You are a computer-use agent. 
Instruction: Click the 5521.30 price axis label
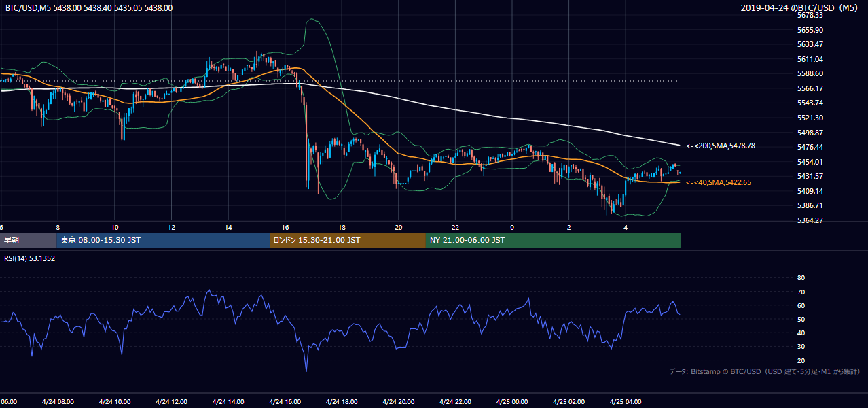pos(810,118)
